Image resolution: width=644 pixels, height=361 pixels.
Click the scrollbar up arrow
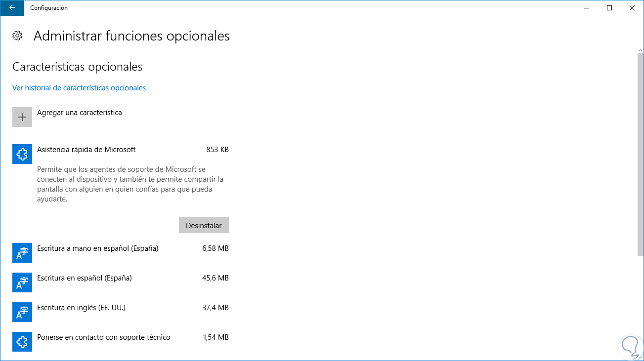point(640,51)
